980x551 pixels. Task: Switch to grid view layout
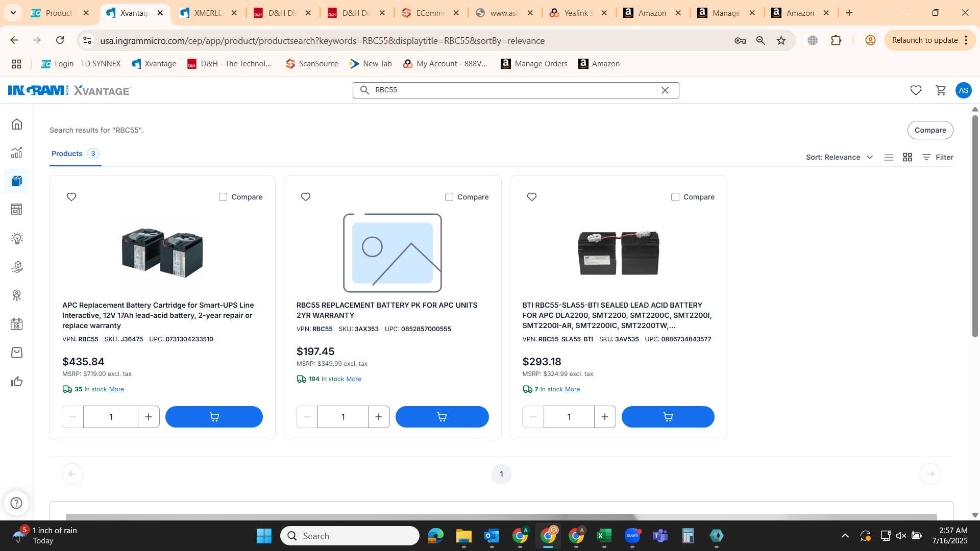coord(908,157)
